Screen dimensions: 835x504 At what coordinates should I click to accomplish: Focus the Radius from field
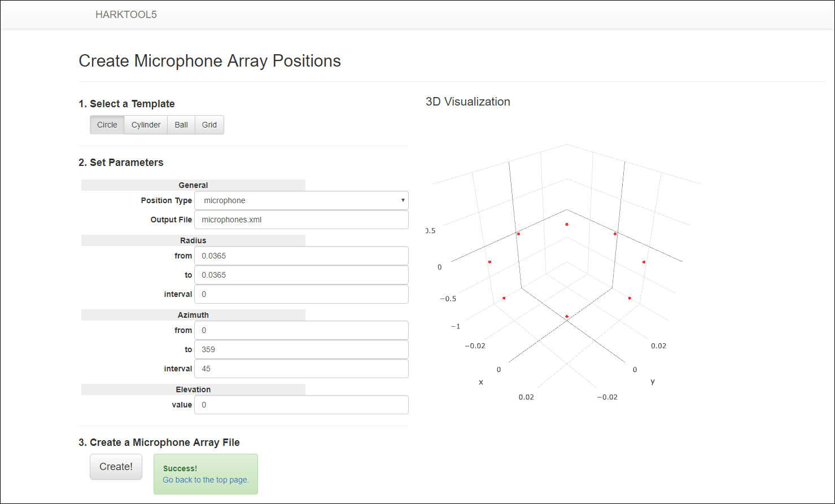(x=301, y=256)
